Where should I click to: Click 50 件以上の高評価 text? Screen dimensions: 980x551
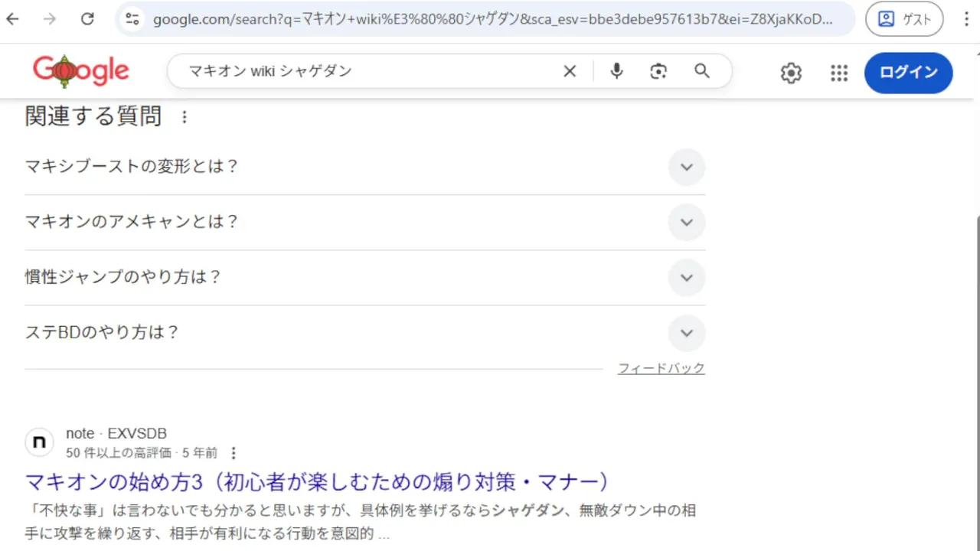pos(119,452)
